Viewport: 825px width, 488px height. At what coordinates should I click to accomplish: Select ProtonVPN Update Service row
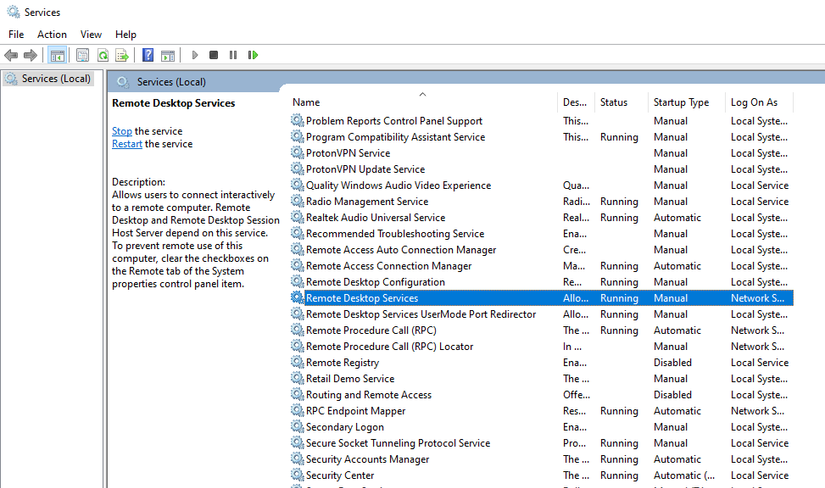click(541, 169)
